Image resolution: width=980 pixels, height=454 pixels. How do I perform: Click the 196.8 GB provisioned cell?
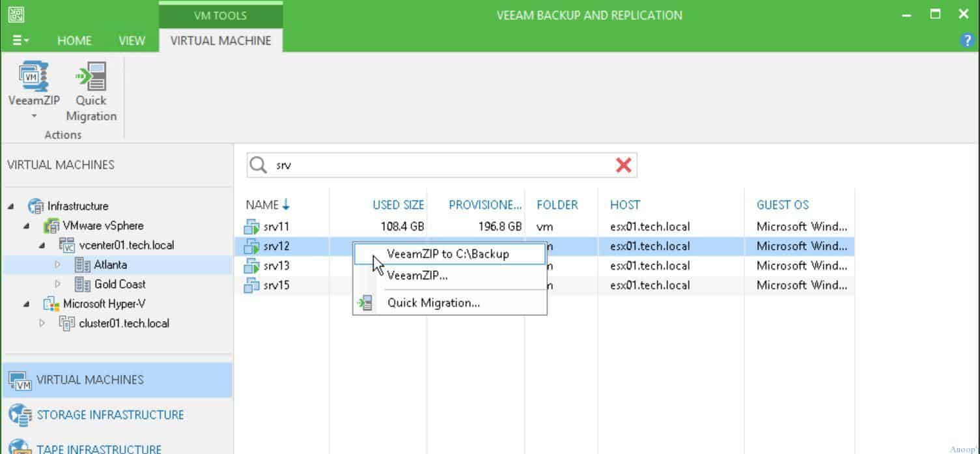coord(500,227)
